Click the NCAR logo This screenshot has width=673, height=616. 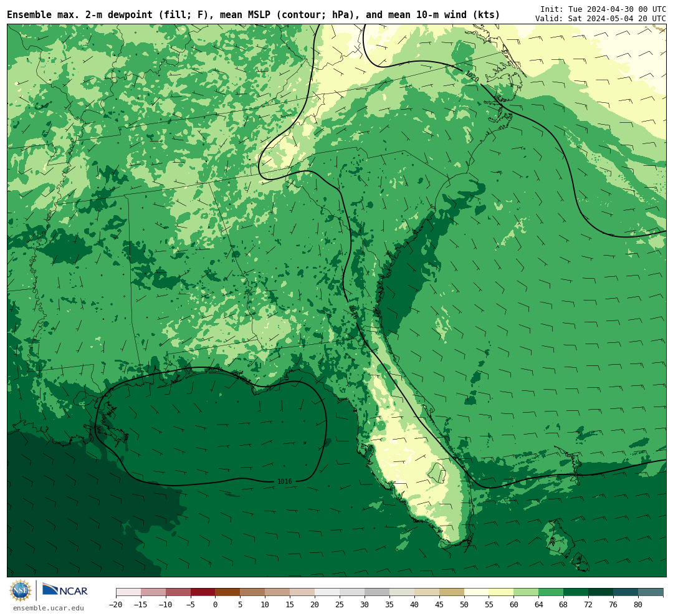pyautogui.click(x=65, y=590)
